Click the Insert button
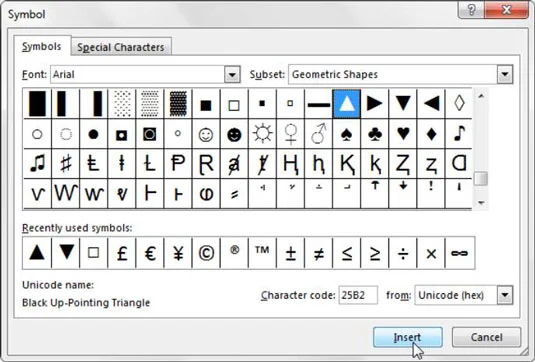Image resolution: width=535 pixels, height=362 pixels. tap(408, 337)
